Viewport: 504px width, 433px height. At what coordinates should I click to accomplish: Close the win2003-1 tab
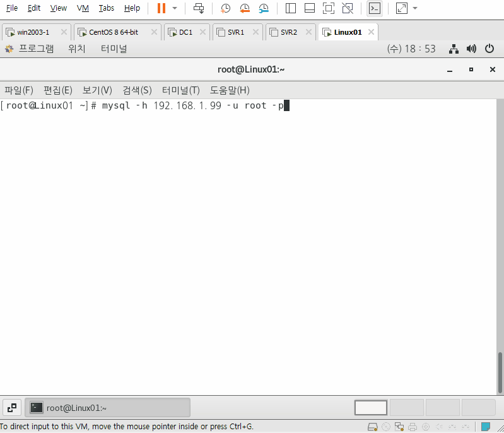(x=64, y=32)
